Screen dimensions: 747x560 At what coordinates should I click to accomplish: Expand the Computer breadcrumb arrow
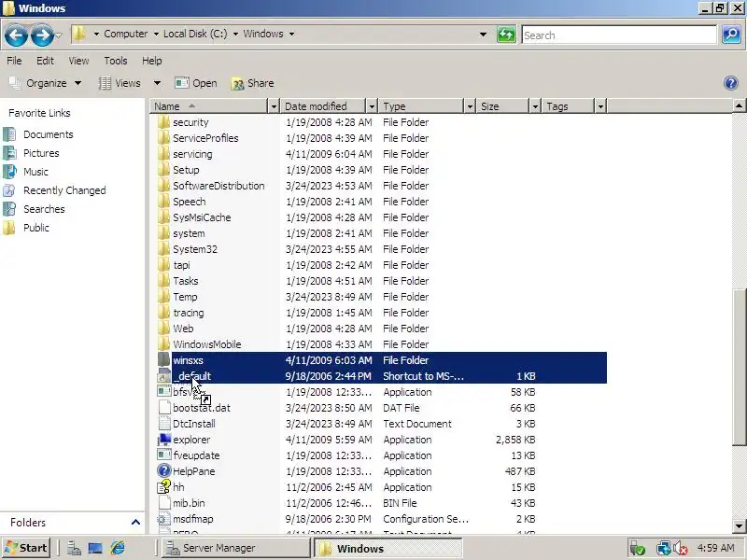click(156, 34)
